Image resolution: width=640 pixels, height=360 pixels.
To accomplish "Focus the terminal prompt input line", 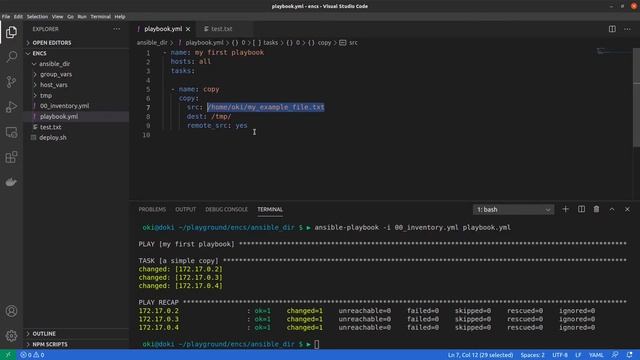I will [316, 344].
